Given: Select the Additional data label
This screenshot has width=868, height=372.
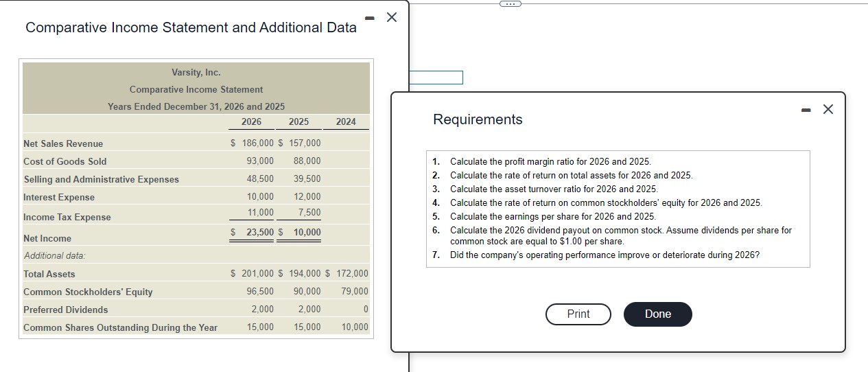Looking at the screenshot, I should click(55, 255).
